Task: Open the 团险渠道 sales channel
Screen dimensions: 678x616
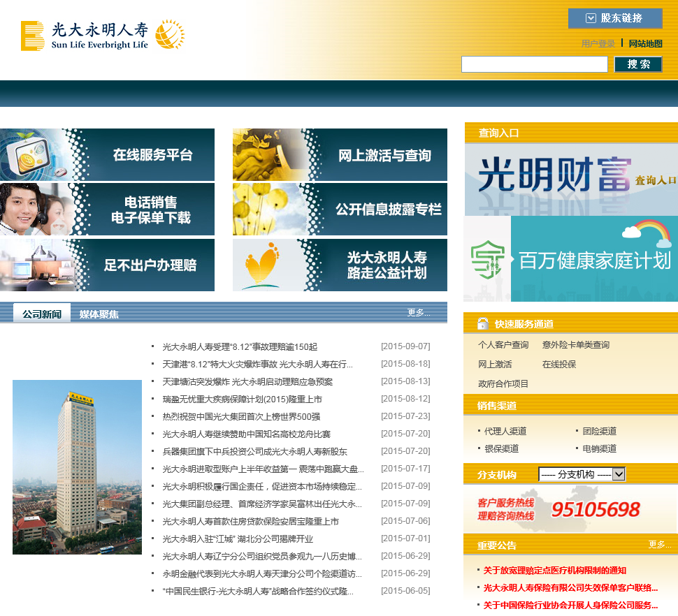Action: [x=599, y=431]
